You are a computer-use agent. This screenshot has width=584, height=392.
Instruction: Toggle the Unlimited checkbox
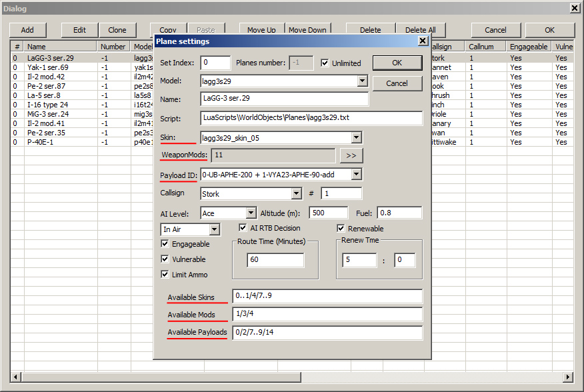point(325,63)
